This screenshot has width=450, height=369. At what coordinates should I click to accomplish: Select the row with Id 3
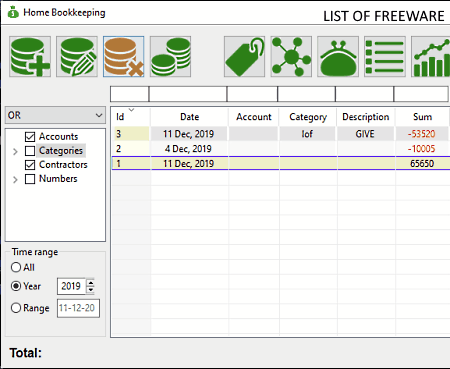click(281, 134)
